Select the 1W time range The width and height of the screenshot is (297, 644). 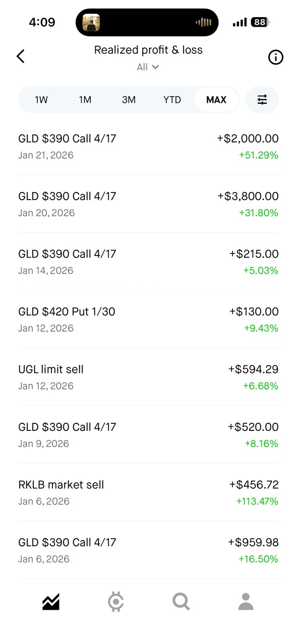click(41, 100)
